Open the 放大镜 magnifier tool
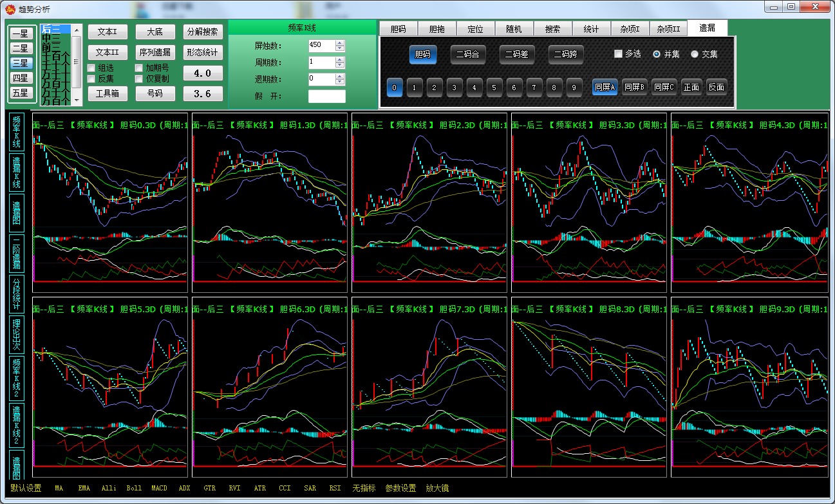835x504 pixels. click(x=437, y=489)
